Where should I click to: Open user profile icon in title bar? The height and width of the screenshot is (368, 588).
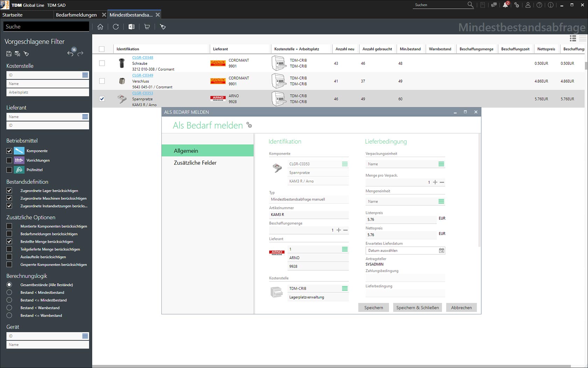pyautogui.click(x=528, y=5)
